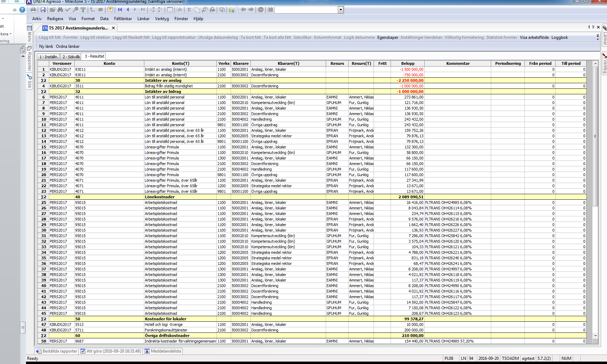607x364 pixels.
Task: Select the 'Bidrag från statlig myndighet' cell
Action: click(180, 86)
